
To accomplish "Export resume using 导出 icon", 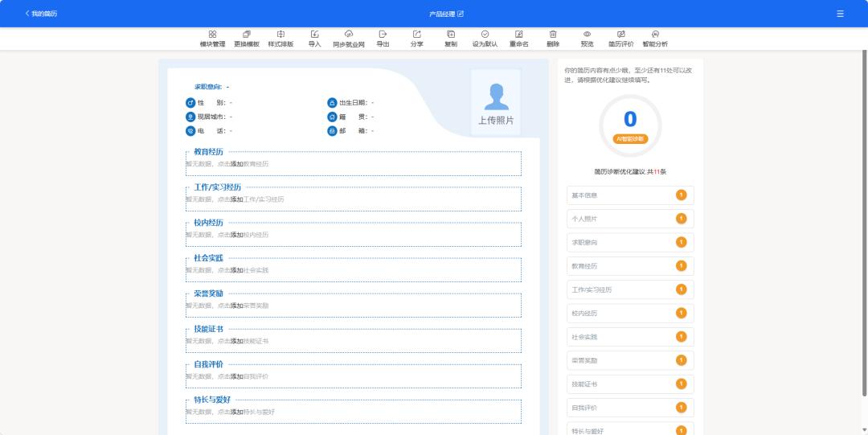I will point(383,39).
